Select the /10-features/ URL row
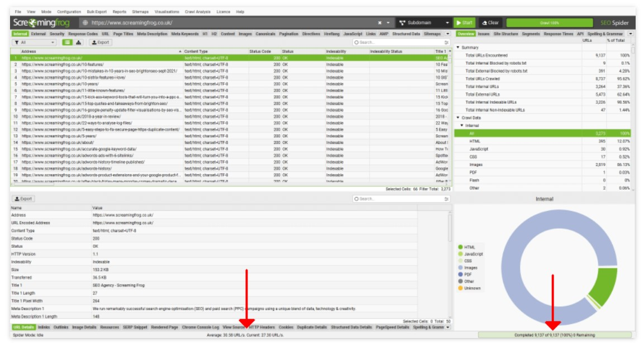Screen dimensions: 644x347 click(231, 64)
